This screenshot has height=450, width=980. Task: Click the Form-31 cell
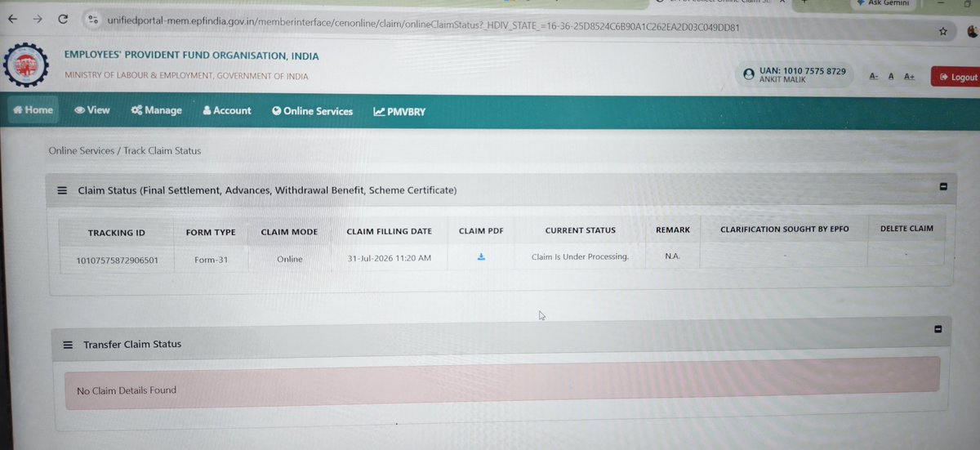[210, 259]
